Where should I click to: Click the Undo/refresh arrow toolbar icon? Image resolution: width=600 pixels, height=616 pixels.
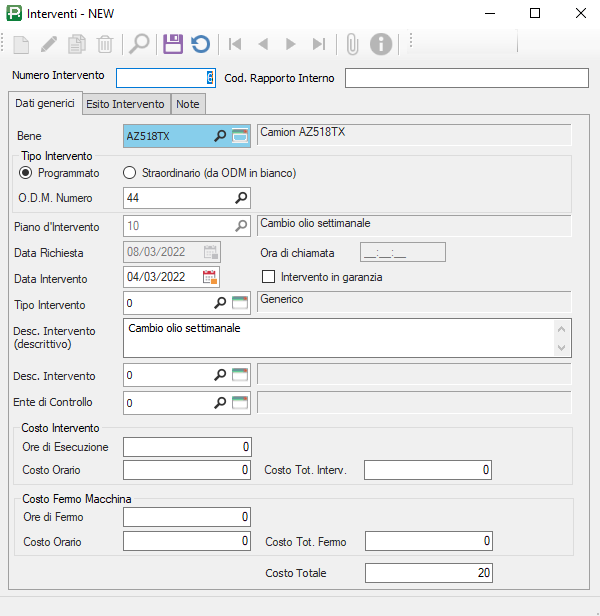click(x=200, y=43)
